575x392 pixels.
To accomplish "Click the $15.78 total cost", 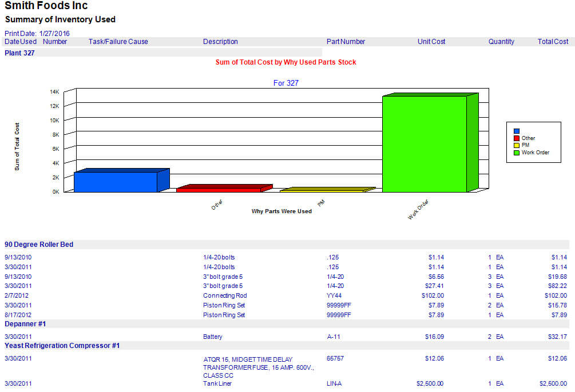I will [x=558, y=305].
